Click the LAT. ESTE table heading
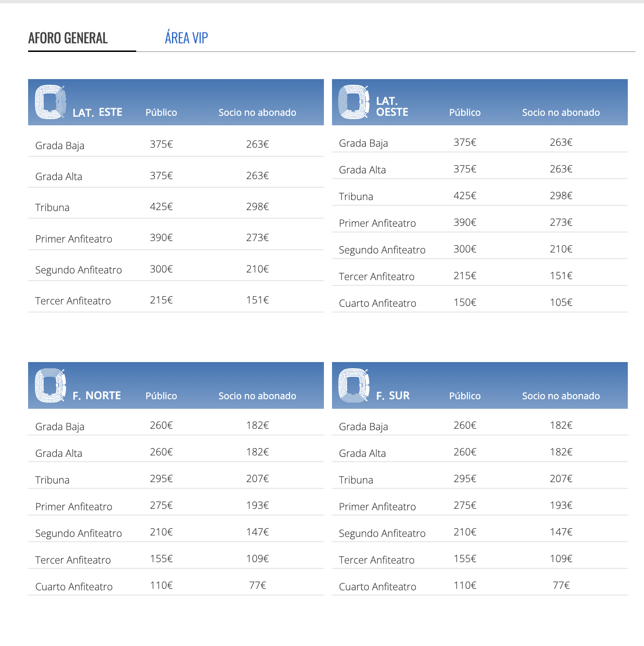Image resolution: width=644 pixels, height=646 pixels. point(97,112)
